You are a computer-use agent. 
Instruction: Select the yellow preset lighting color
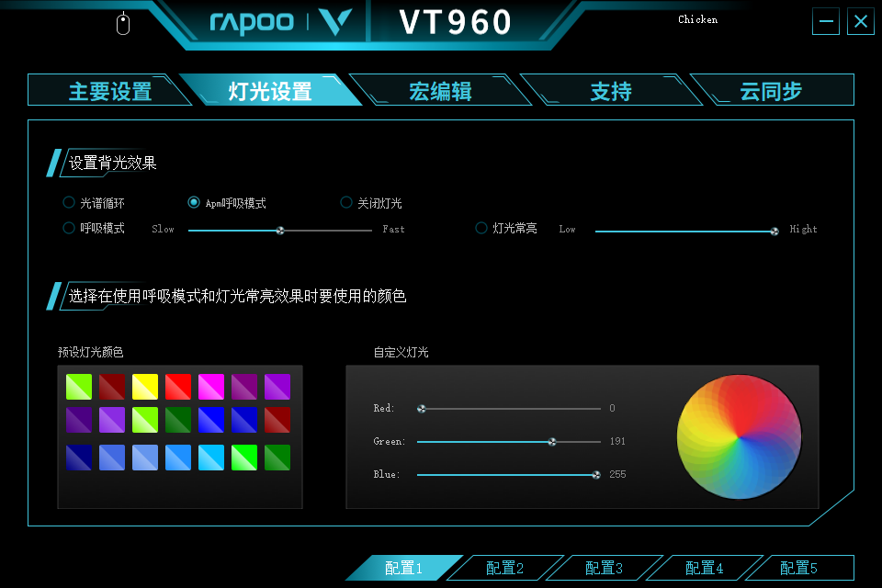click(144, 387)
